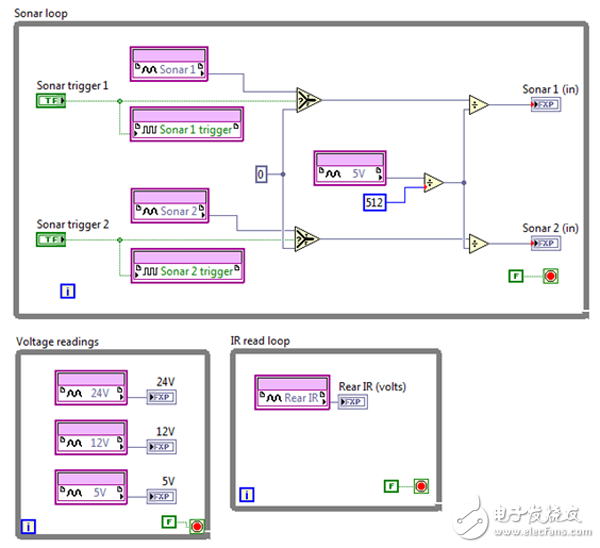Click the IR read loop stop terminal
The height and width of the screenshot is (548, 600).
tap(421, 487)
